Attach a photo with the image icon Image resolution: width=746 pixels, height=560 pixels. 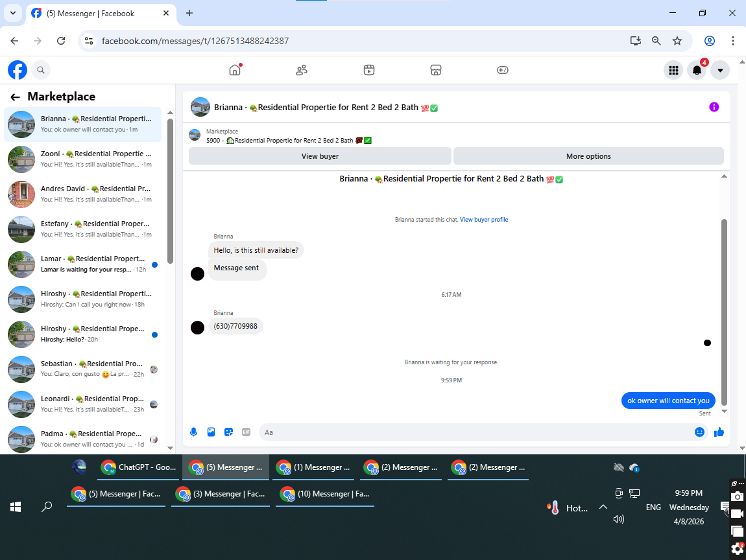coord(211,432)
